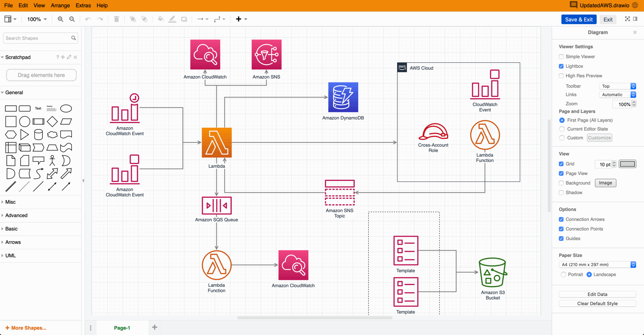This screenshot has width=644, height=335.
Task: Select the Amazon DynamoDB icon
Action: (x=343, y=97)
